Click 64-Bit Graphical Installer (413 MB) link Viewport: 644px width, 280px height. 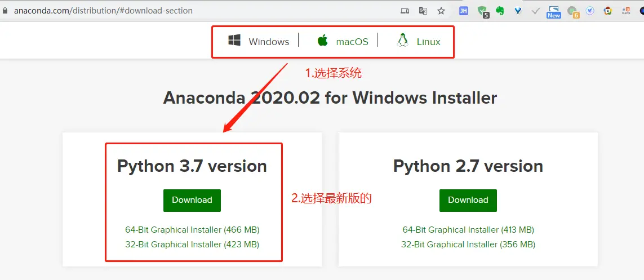coord(468,229)
